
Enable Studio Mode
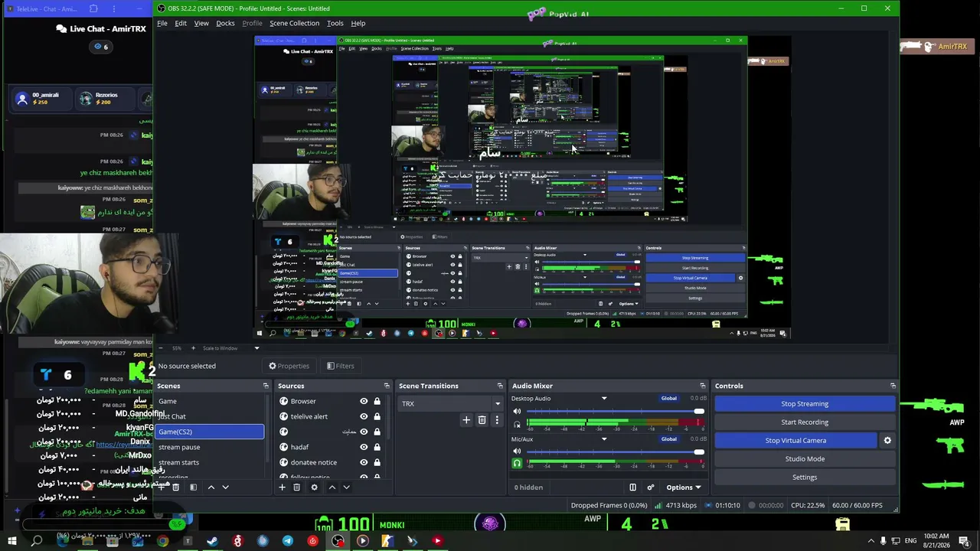point(805,459)
